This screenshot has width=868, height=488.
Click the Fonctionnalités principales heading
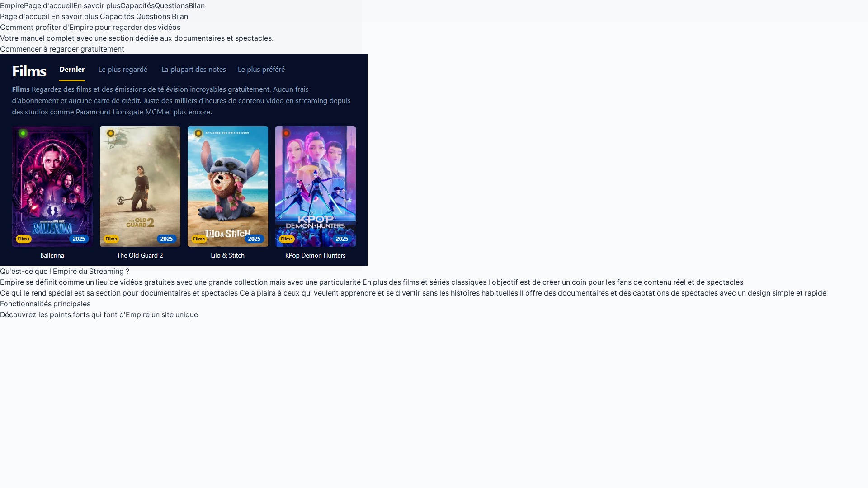click(45, 304)
